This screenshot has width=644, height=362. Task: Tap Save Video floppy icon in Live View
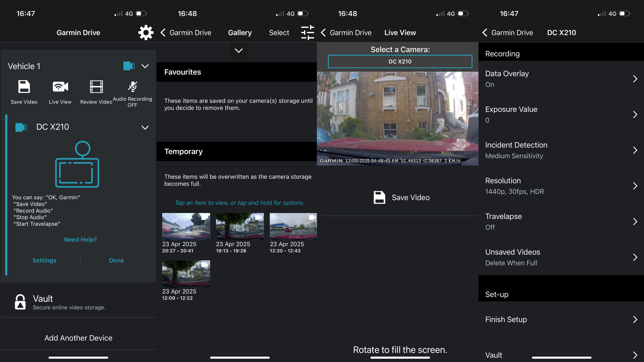(379, 197)
